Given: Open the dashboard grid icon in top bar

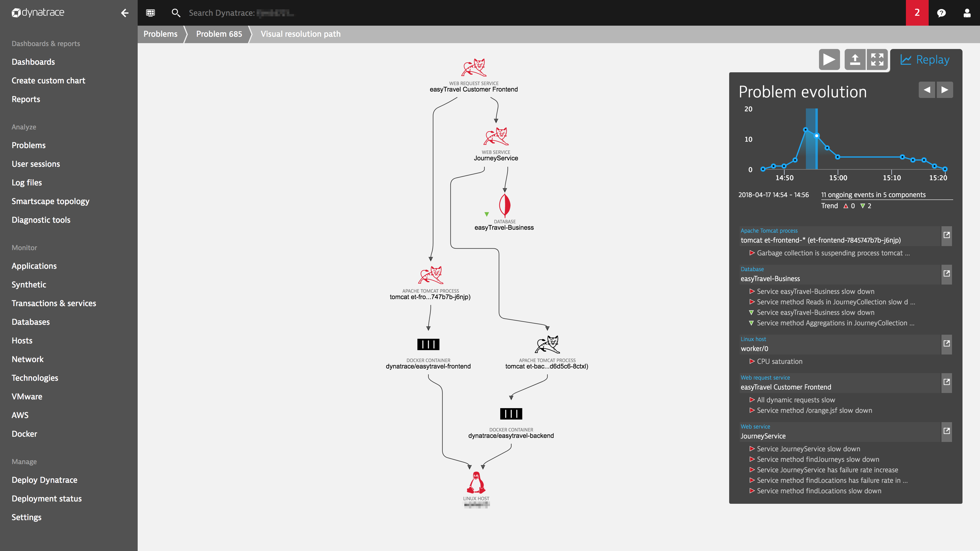Looking at the screenshot, I should [x=151, y=13].
